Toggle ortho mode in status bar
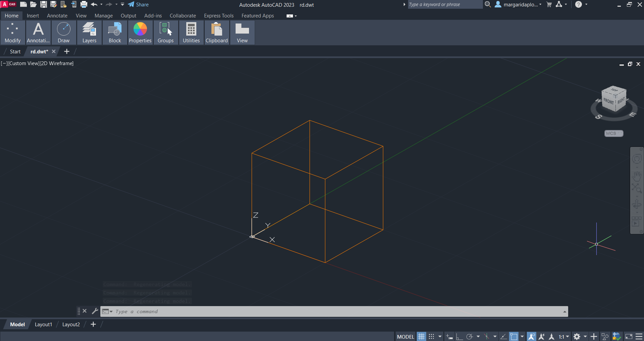The height and width of the screenshot is (341, 644). [x=459, y=336]
